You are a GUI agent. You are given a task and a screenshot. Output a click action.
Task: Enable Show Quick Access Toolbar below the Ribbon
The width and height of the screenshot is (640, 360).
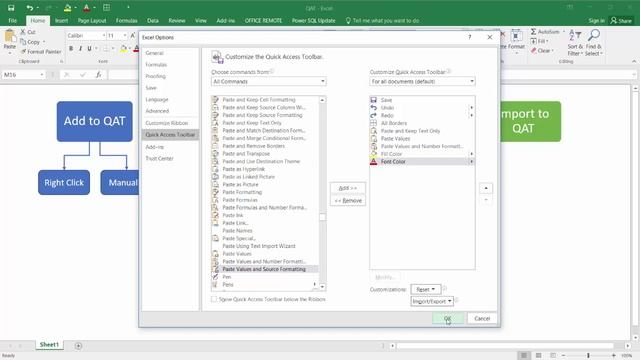tap(214, 299)
